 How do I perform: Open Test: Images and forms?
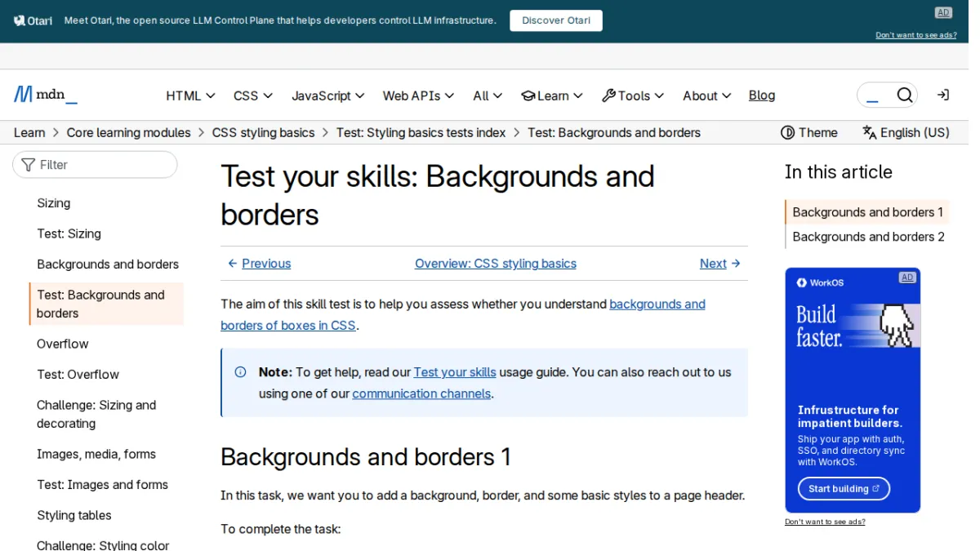point(102,485)
